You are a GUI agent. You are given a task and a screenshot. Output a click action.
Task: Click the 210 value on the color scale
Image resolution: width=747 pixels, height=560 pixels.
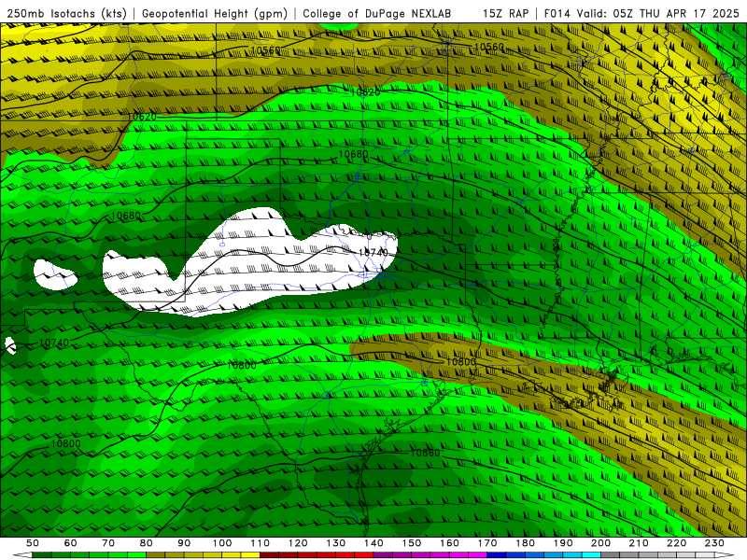(640, 543)
